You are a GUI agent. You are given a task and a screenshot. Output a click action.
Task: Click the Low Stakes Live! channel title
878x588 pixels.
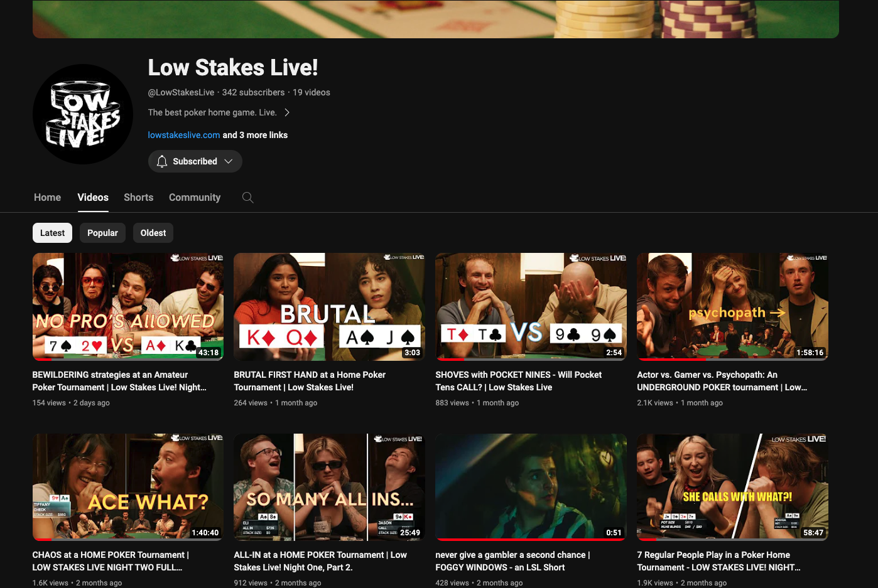[x=233, y=67]
